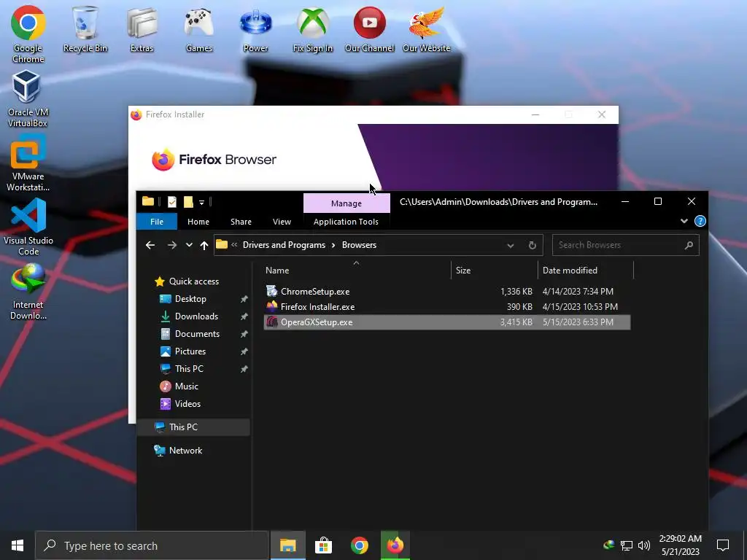This screenshot has width=747, height=560.
Task: Select Visual Studio Code desktop icon
Action: 28,227
